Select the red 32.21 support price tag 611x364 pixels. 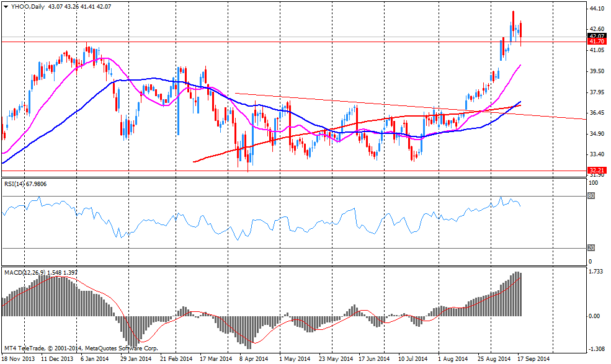coord(597,171)
